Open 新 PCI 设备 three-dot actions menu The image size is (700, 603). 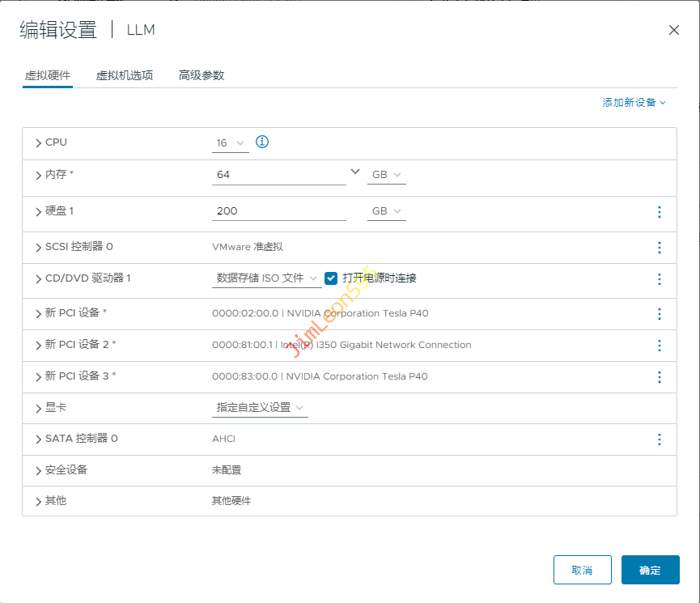(x=659, y=314)
